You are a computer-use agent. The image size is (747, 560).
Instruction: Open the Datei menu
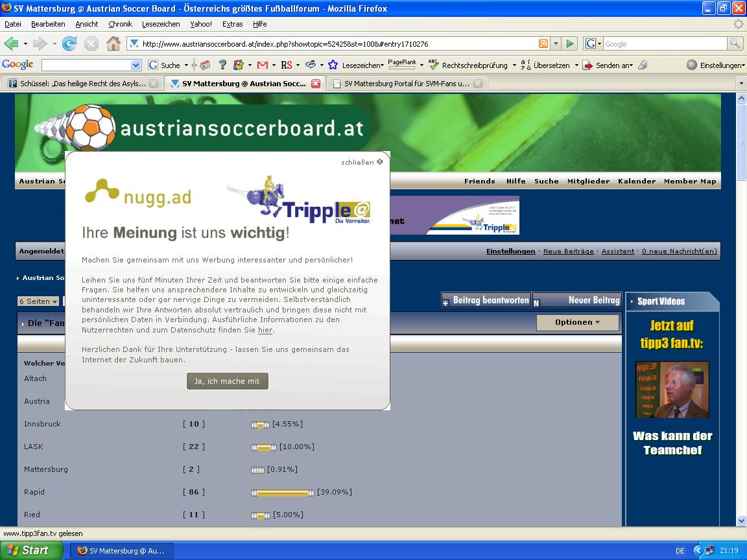(13, 24)
